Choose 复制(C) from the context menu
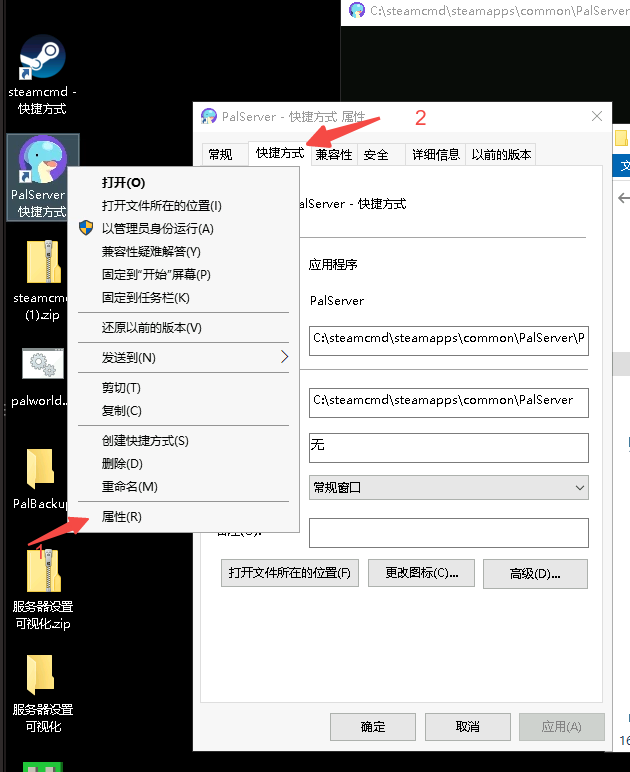 click(183, 410)
